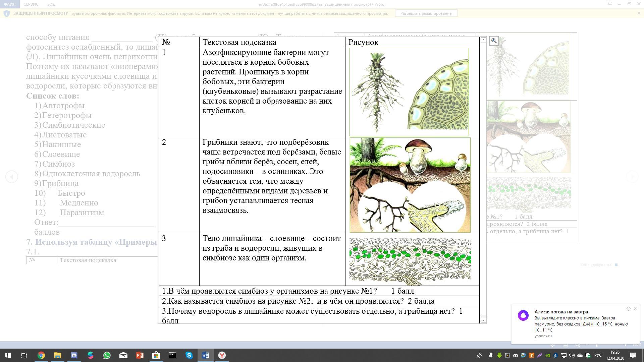Switch to Word via the taskbar icon
The image size is (644, 362).
tap(205, 355)
